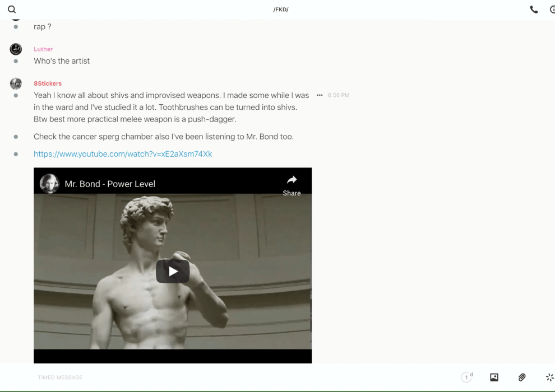Click the Luther sender name
Screen dimensions: 555x392
pyautogui.click(x=43, y=49)
